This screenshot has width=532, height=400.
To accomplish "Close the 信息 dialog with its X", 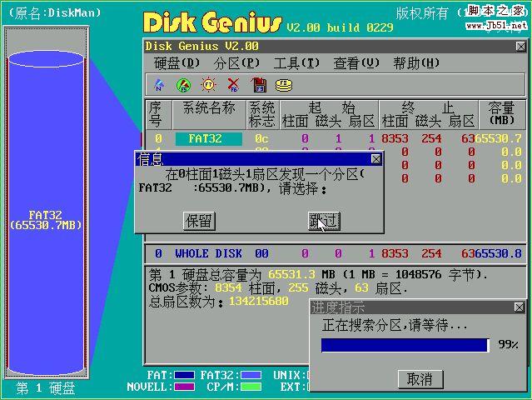I will coord(375,158).
